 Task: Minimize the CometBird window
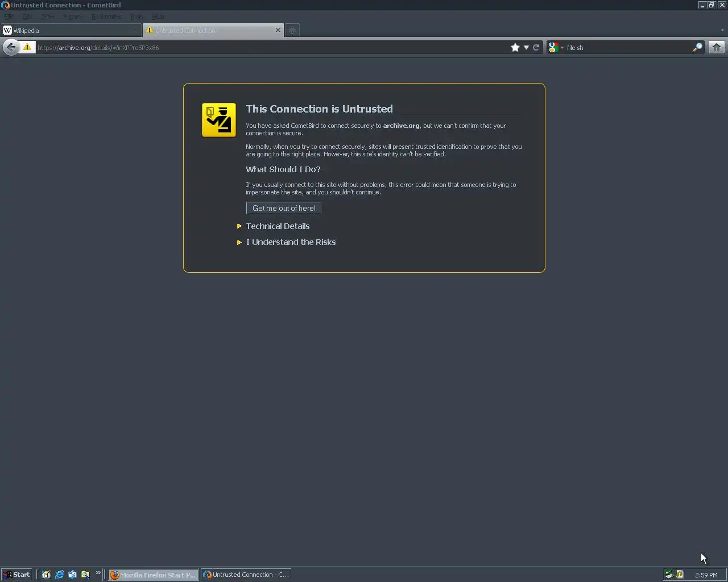point(702,5)
